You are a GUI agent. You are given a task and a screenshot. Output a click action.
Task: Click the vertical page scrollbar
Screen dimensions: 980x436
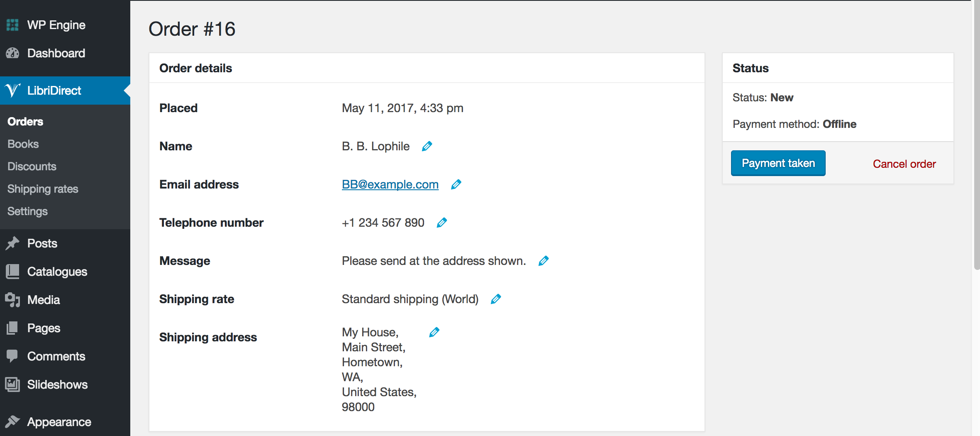(x=977, y=135)
